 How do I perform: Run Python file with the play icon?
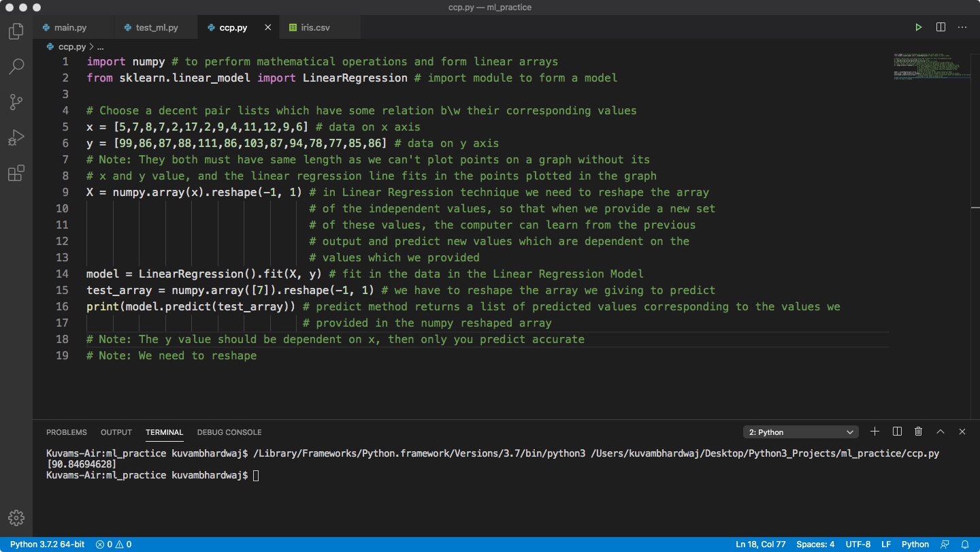pos(919,27)
